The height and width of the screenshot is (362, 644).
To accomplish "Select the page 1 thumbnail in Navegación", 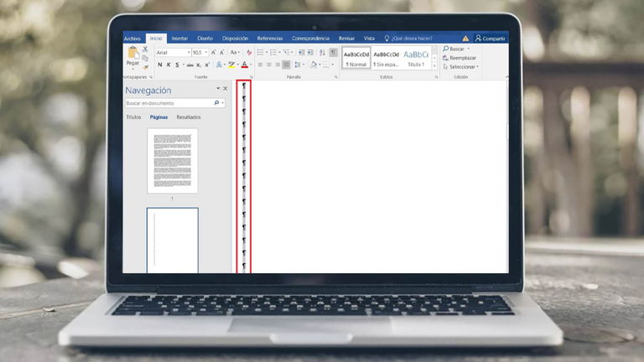I will click(x=173, y=161).
